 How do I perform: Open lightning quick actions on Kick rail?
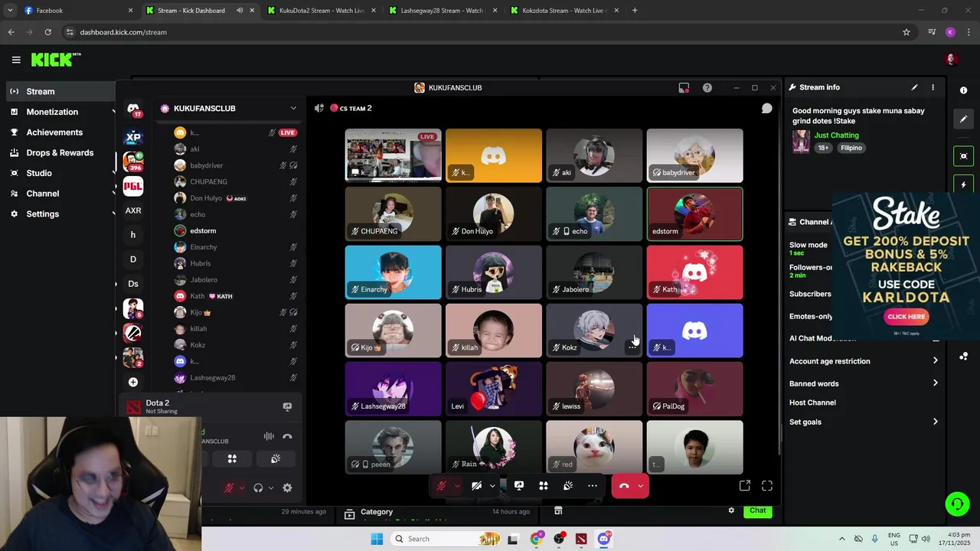[x=964, y=185]
